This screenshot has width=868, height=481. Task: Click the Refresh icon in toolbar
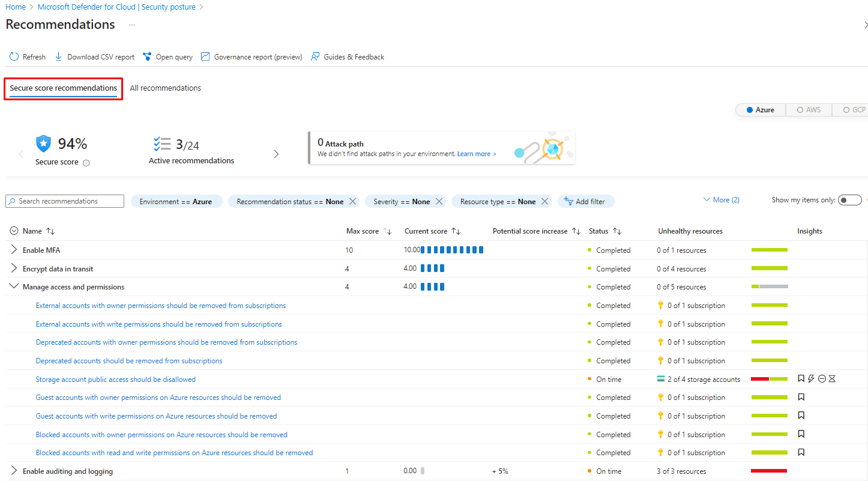(x=14, y=57)
